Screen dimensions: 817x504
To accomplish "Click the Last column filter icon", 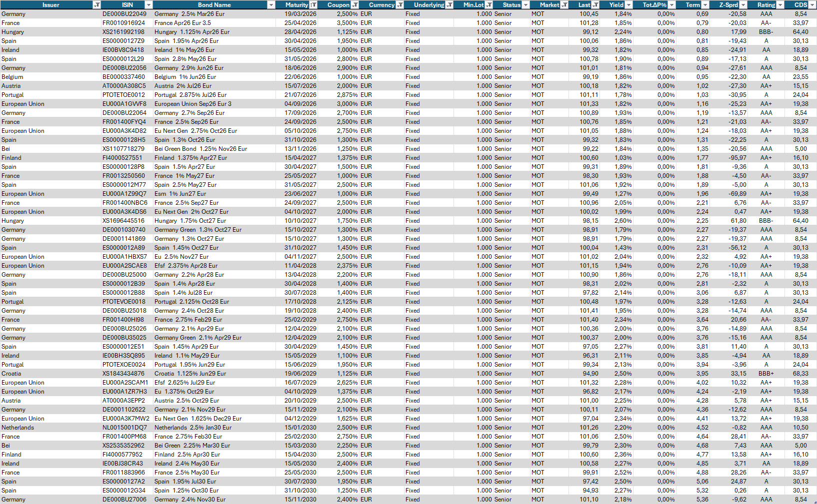I will tap(595, 5).
